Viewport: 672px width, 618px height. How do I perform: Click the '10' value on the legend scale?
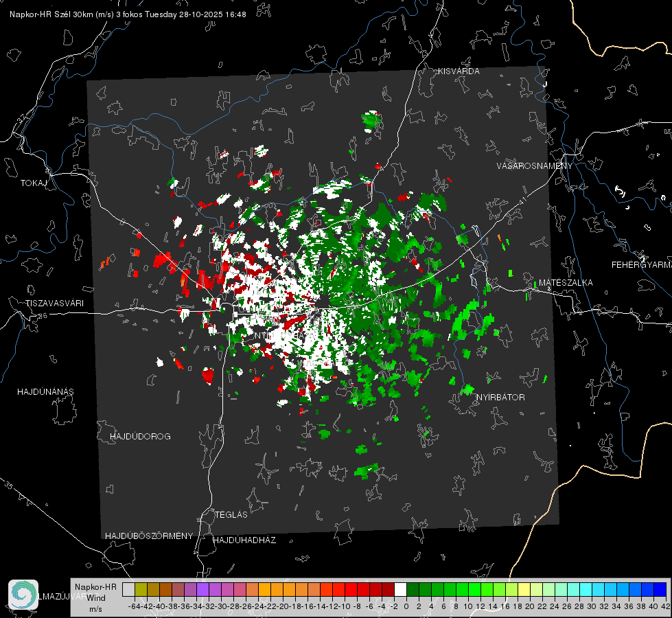pyautogui.click(x=468, y=606)
